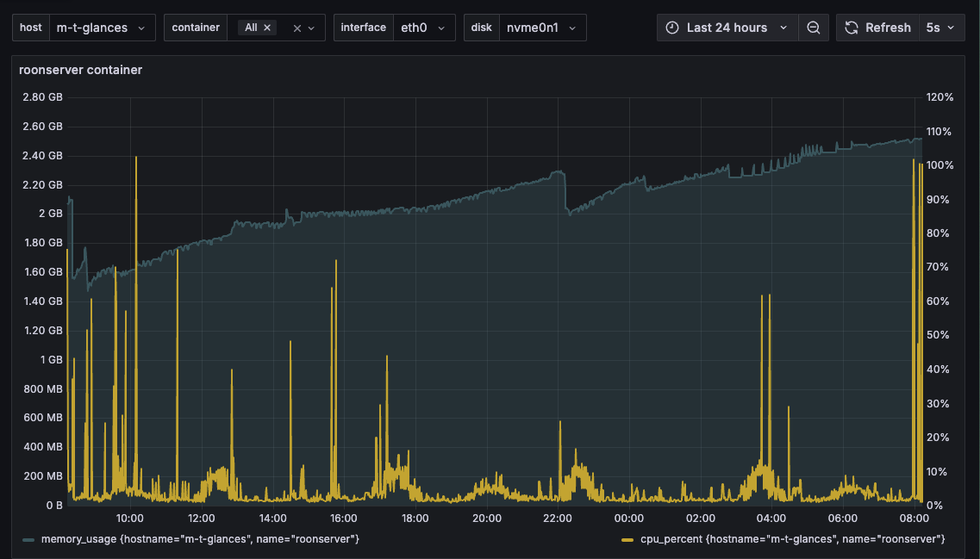The image size is (980, 559).
Task: Click the yellow cpu_percent legend color swatch
Action: tap(627, 539)
